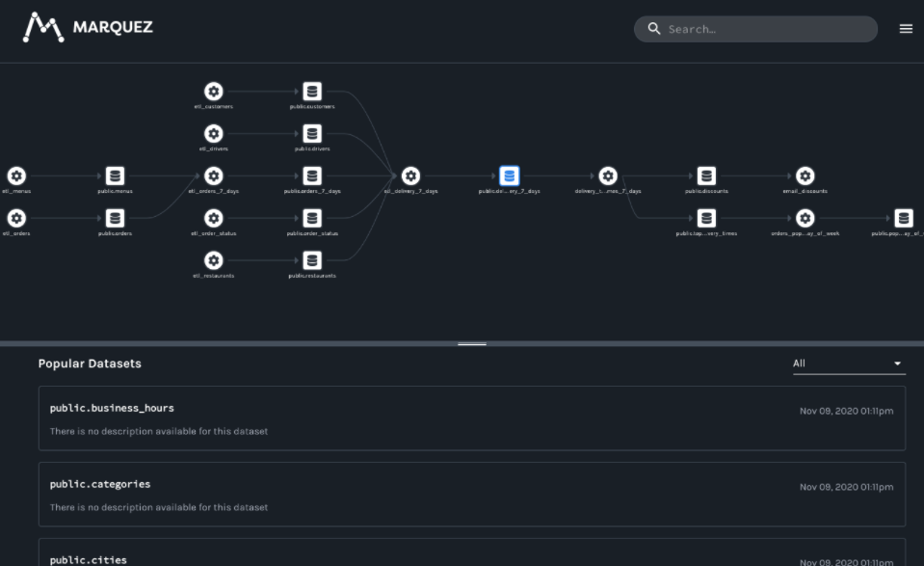Open the public.business_hours dataset card

(x=472, y=418)
